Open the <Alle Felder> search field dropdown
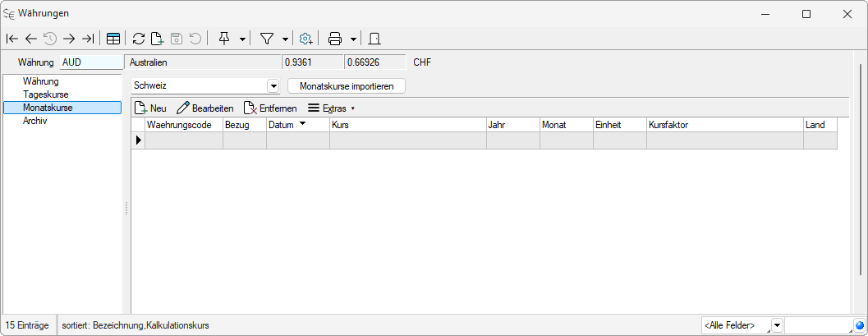Image resolution: width=868 pixels, height=336 pixels. tap(778, 326)
